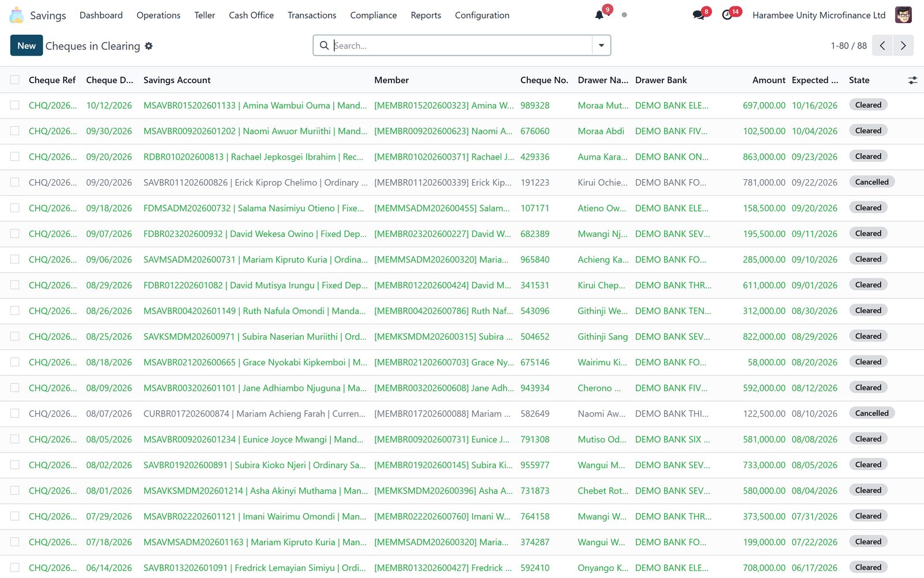The height and width of the screenshot is (578, 924).
Task: Open the Transactions menu
Action: pyautogui.click(x=312, y=15)
